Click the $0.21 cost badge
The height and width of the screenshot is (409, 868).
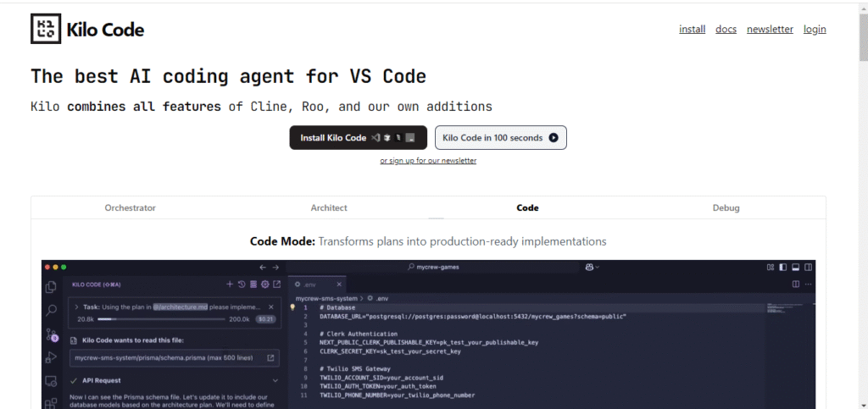tap(265, 319)
